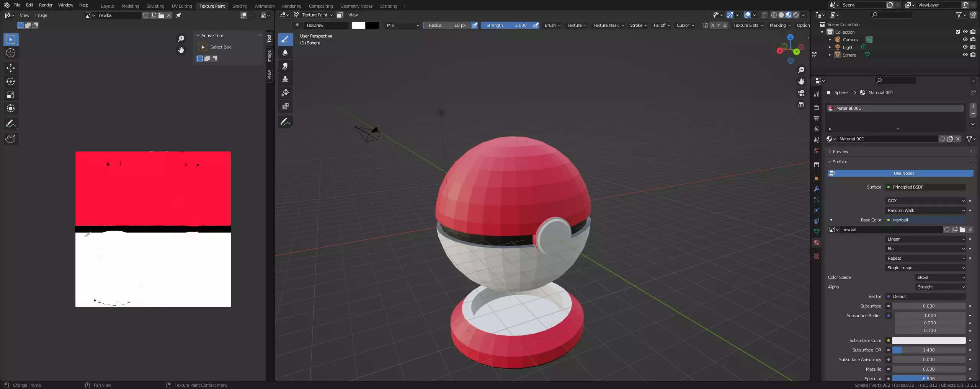Uncheck the Collection exclude checkbox
This screenshot has height=389, width=980.
coord(958,32)
